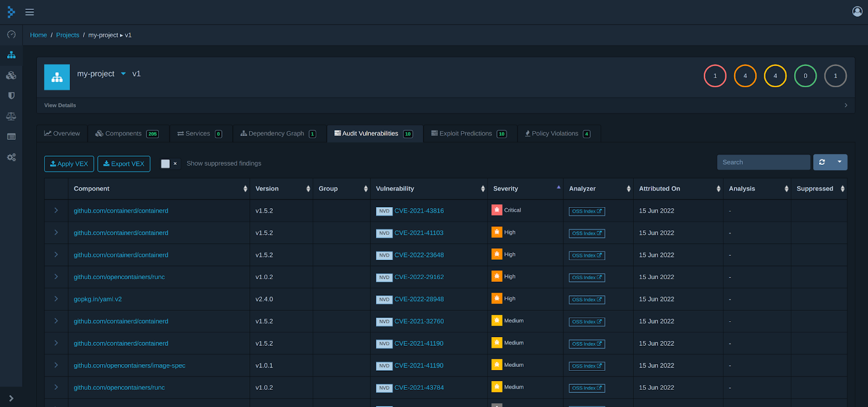The height and width of the screenshot is (407, 868).
Task: Click the Export VEX button
Action: pos(124,164)
